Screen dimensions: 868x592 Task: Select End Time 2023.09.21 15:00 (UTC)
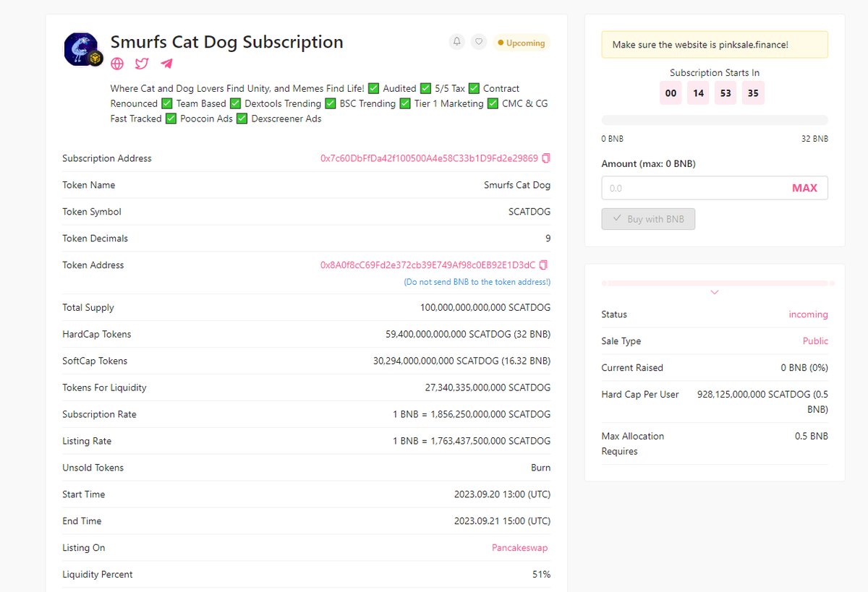503,521
